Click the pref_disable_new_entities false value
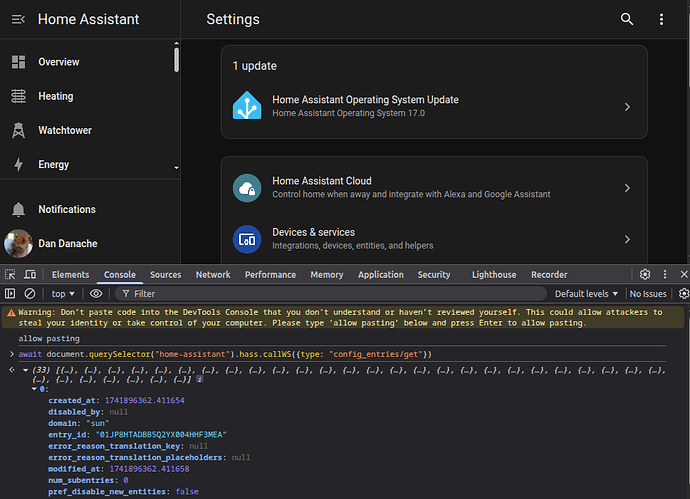 187,492
